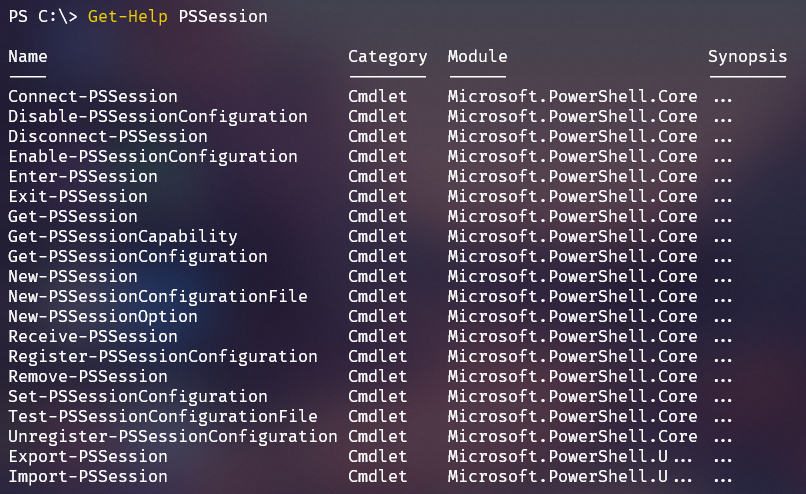Click the Get-Help command text
This screenshot has height=494, width=806.
pyautogui.click(x=127, y=17)
